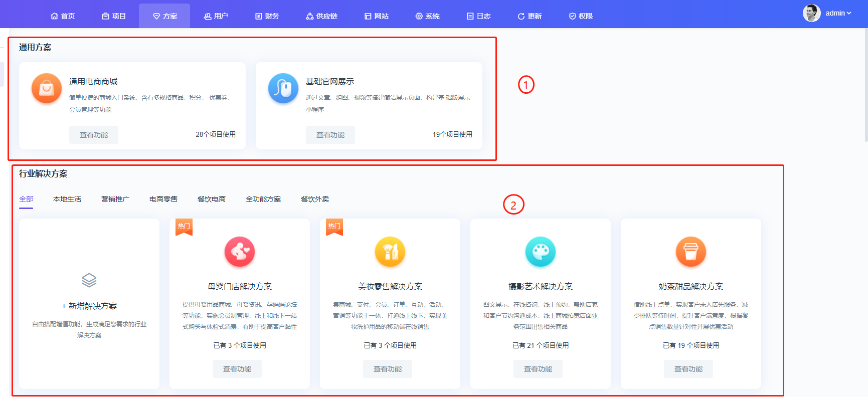868x397 pixels.
Task: Open the 供应链 menu item
Action: 322,16
